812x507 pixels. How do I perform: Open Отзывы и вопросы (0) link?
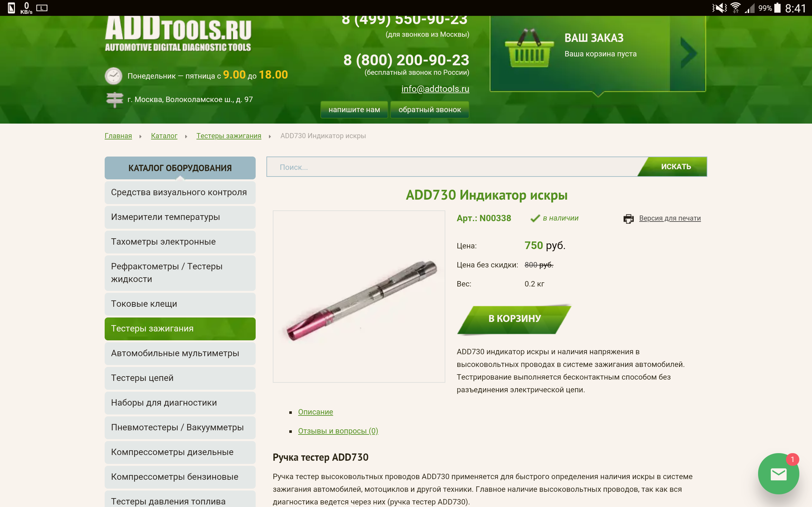tap(338, 431)
